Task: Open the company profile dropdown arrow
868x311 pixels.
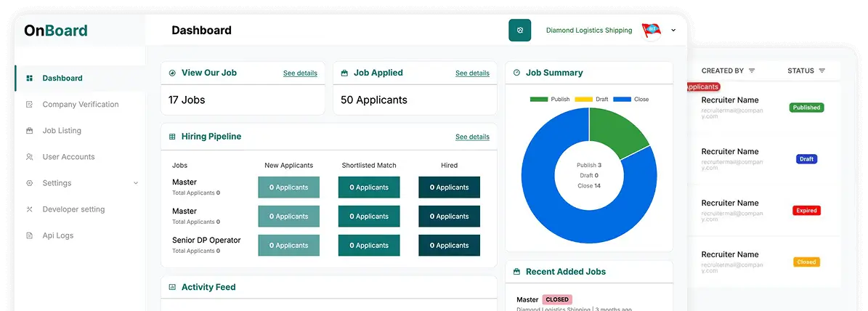Action: click(x=673, y=31)
